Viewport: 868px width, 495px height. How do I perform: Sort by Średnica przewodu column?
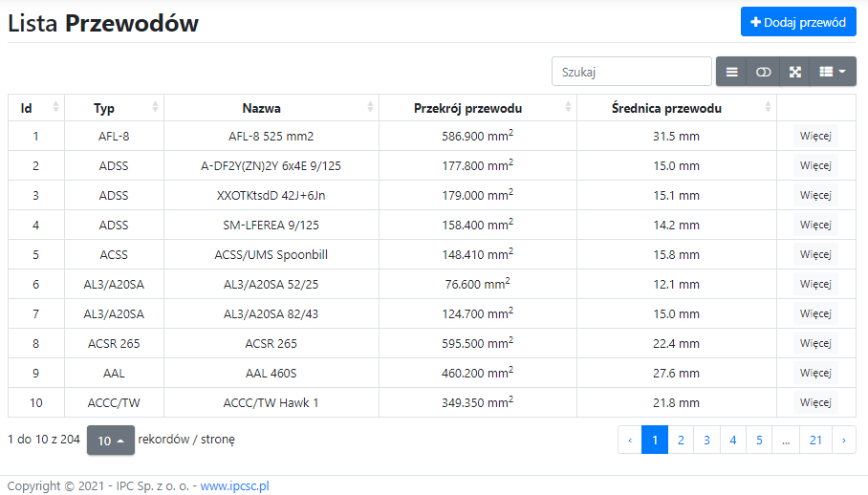676,108
